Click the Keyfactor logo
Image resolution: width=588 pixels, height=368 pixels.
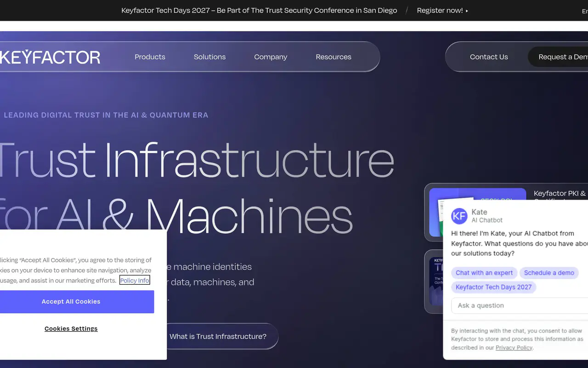(50, 57)
